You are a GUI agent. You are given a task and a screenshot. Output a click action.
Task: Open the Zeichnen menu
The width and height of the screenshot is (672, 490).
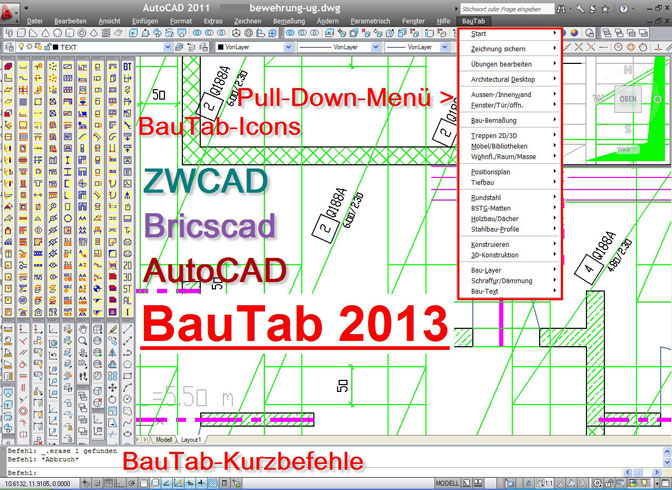tap(247, 21)
